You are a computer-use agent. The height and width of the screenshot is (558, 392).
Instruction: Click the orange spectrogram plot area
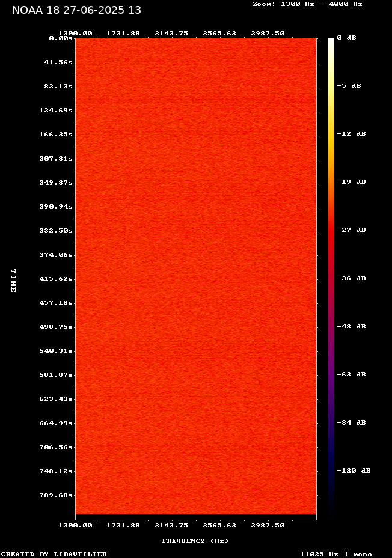pos(196,276)
